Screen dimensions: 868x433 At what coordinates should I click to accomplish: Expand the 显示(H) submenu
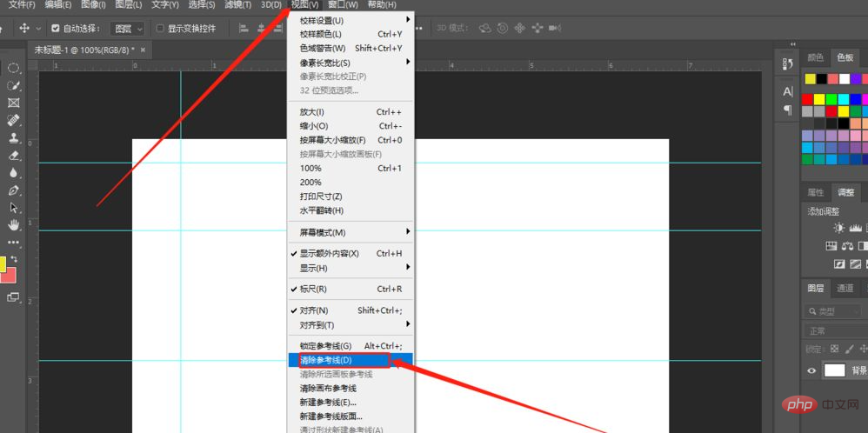351,268
